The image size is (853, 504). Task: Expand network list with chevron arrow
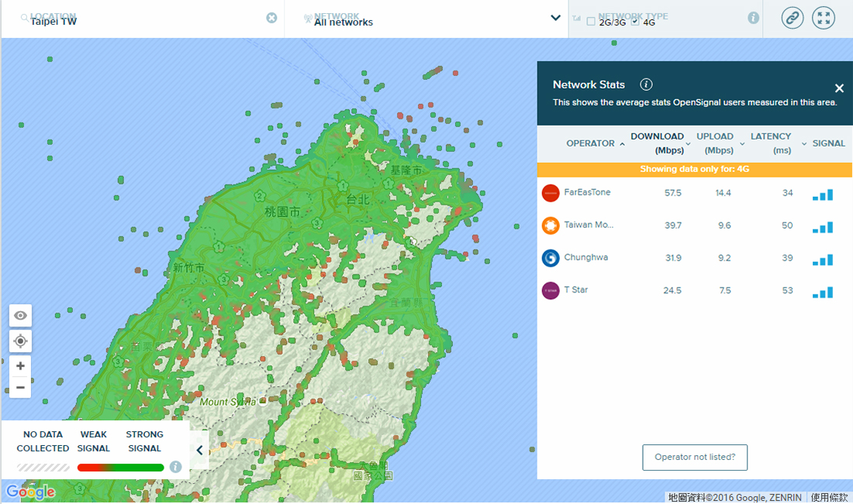(x=555, y=17)
